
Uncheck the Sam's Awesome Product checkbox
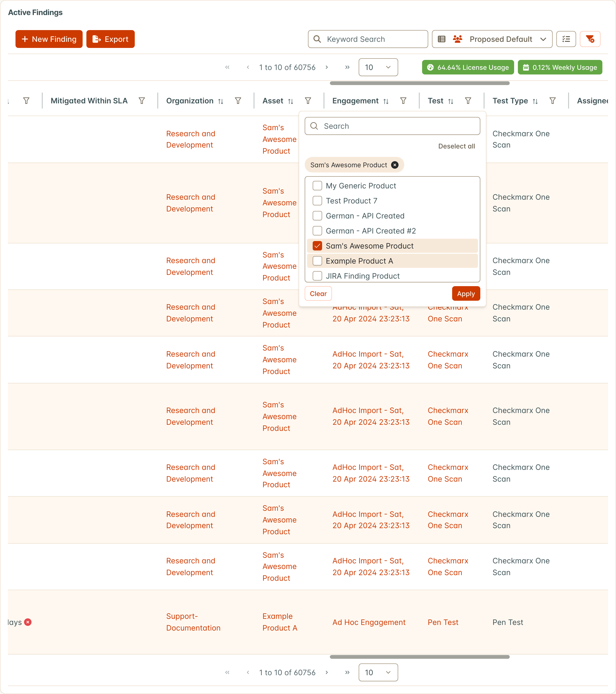(x=317, y=246)
